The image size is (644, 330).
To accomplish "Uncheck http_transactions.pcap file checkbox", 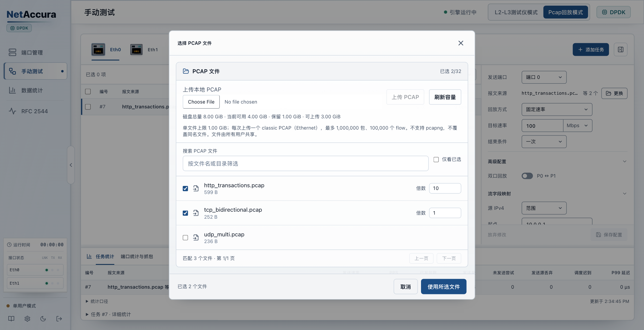I will 185,188.
